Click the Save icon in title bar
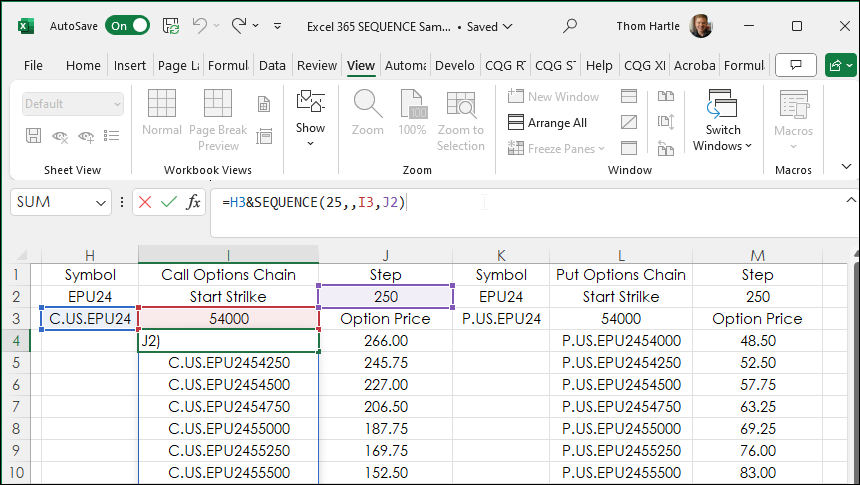Image resolution: width=860 pixels, height=485 pixels. [x=171, y=26]
